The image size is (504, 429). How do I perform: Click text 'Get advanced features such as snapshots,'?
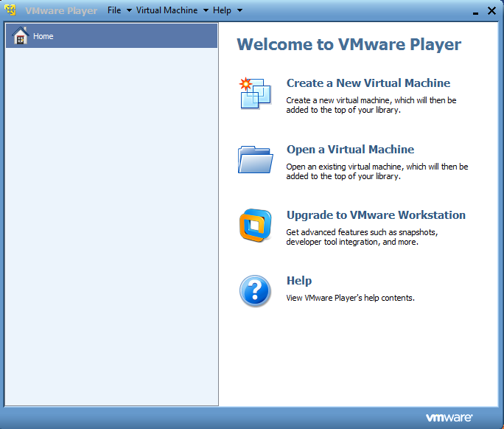click(x=363, y=232)
